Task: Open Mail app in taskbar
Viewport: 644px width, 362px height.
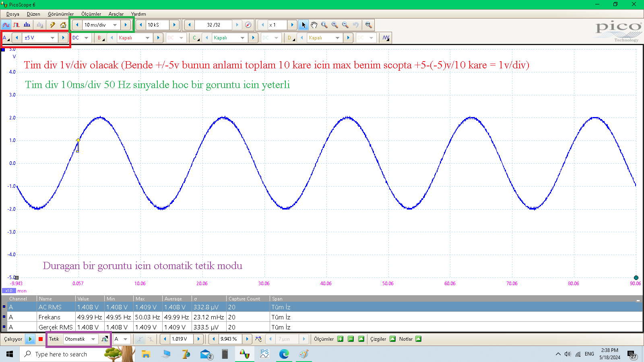Action: point(206,354)
